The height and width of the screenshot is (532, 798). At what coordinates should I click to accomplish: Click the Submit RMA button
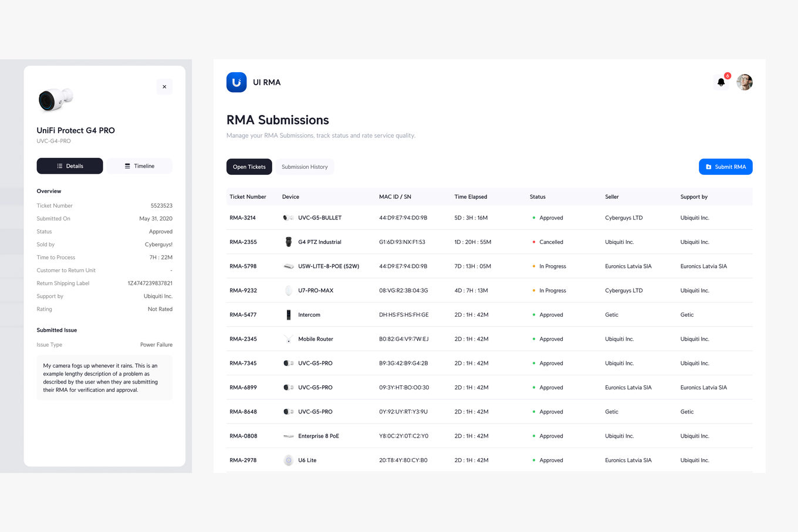click(x=725, y=167)
